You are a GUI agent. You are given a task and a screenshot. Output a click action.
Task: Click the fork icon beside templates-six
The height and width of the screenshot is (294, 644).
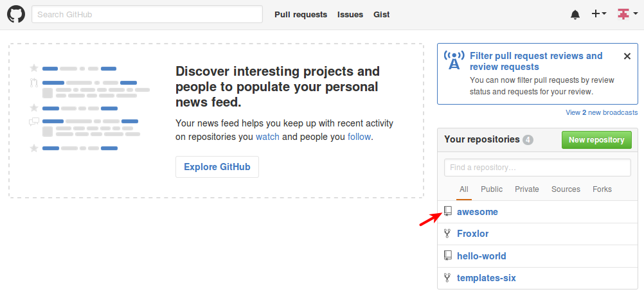click(x=448, y=278)
